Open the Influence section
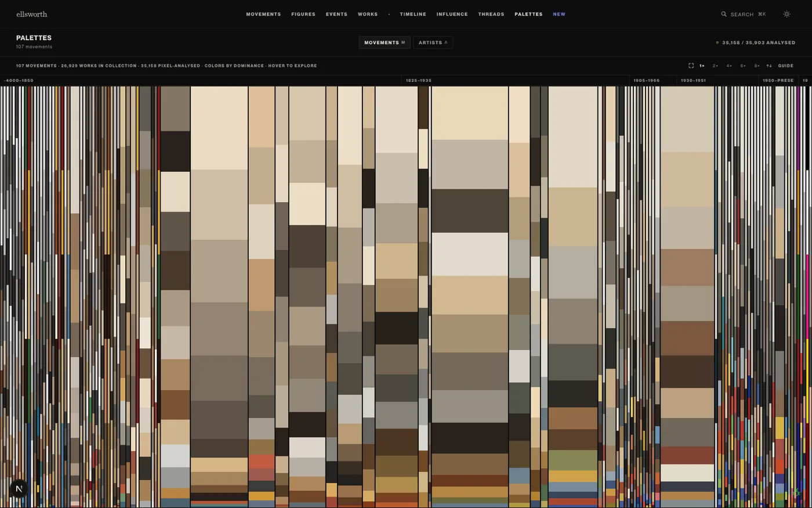The image size is (812, 508). click(452, 14)
